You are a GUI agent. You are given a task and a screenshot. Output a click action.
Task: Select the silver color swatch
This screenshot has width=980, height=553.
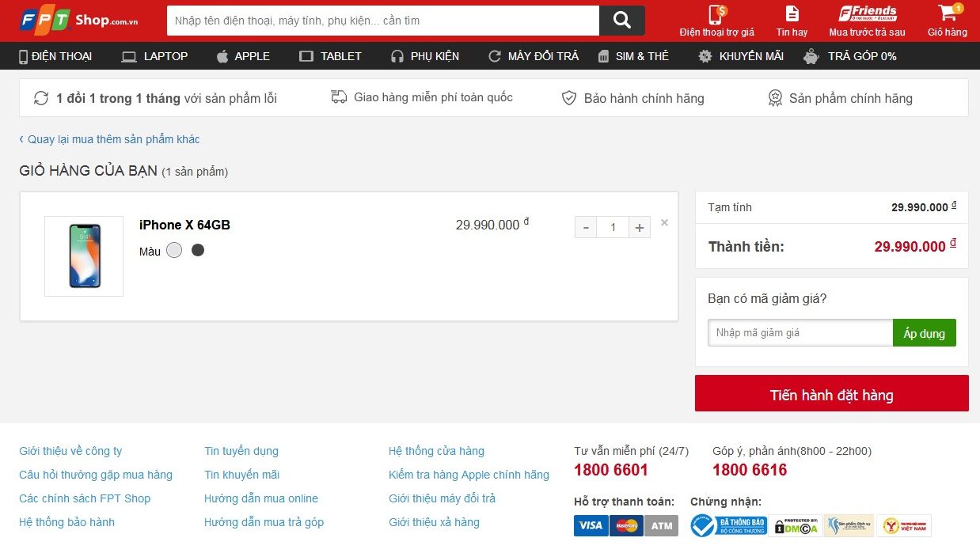coord(174,250)
